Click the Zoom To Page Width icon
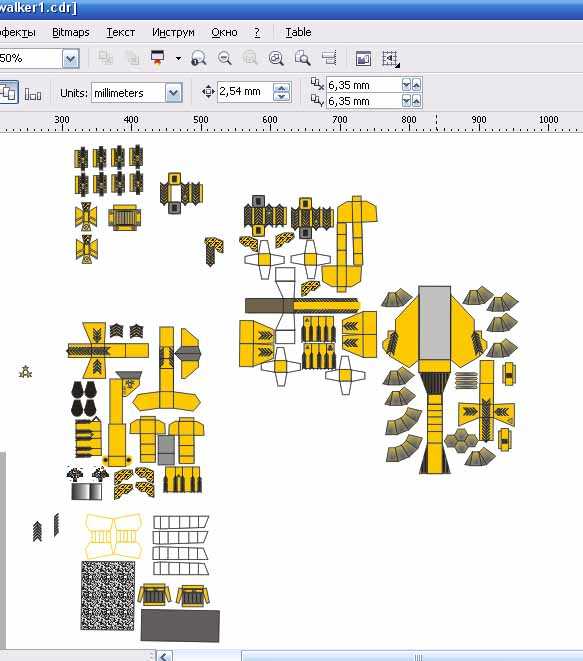The height and width of the screenshot is (661, 583). pyautogui.click(x=329, y=58)
